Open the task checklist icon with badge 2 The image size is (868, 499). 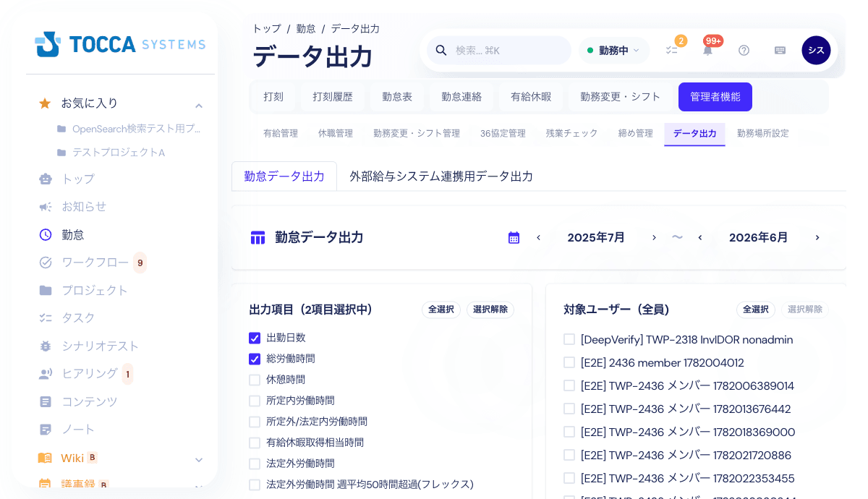tap(672, 50)
